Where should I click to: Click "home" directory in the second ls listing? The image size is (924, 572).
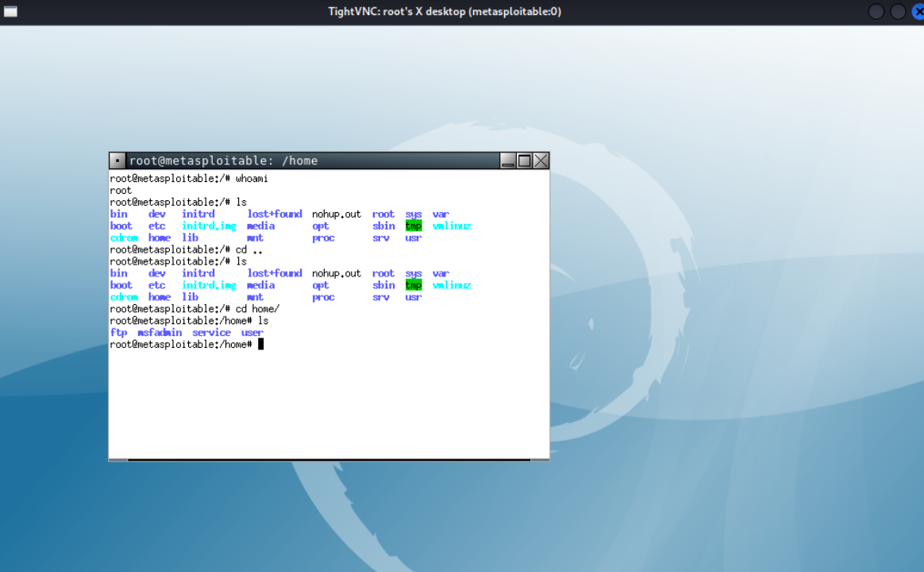coord(159,297)
